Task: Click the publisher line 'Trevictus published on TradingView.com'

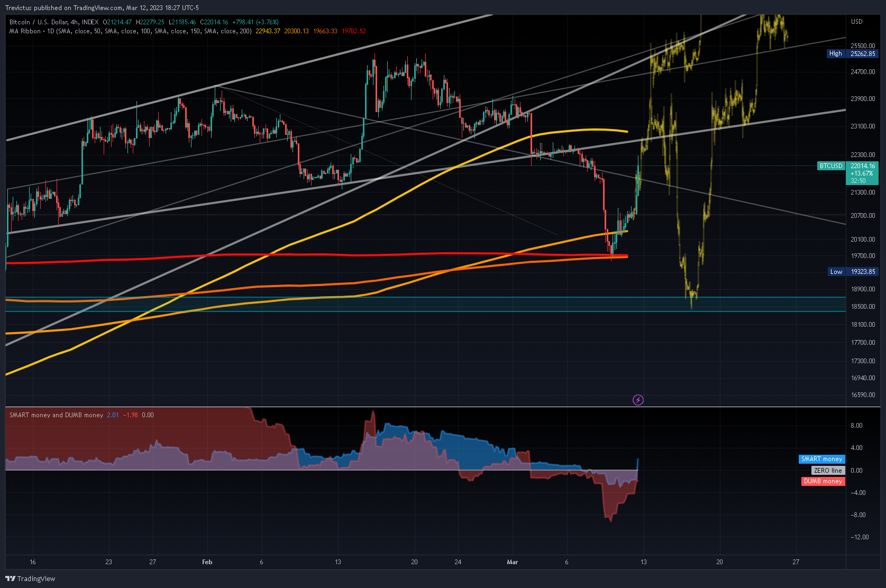Action: click(x=65, y=8)
